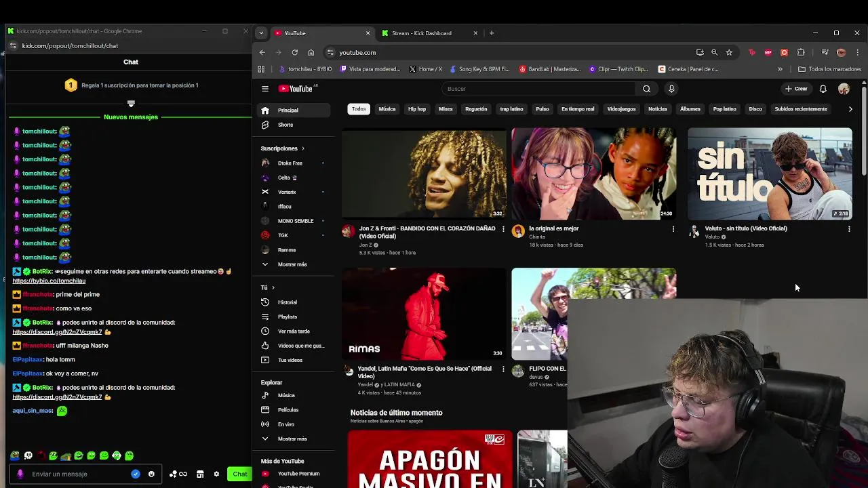Click the magnifier search button on YouTube
Screen dimensions: 868x488
(646, 89)
